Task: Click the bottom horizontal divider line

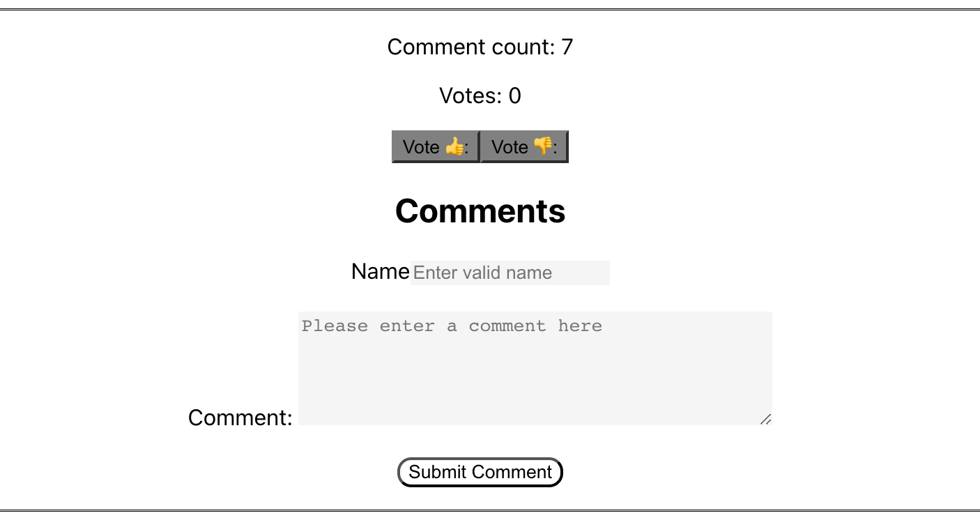Action: [x=490, y=510]
